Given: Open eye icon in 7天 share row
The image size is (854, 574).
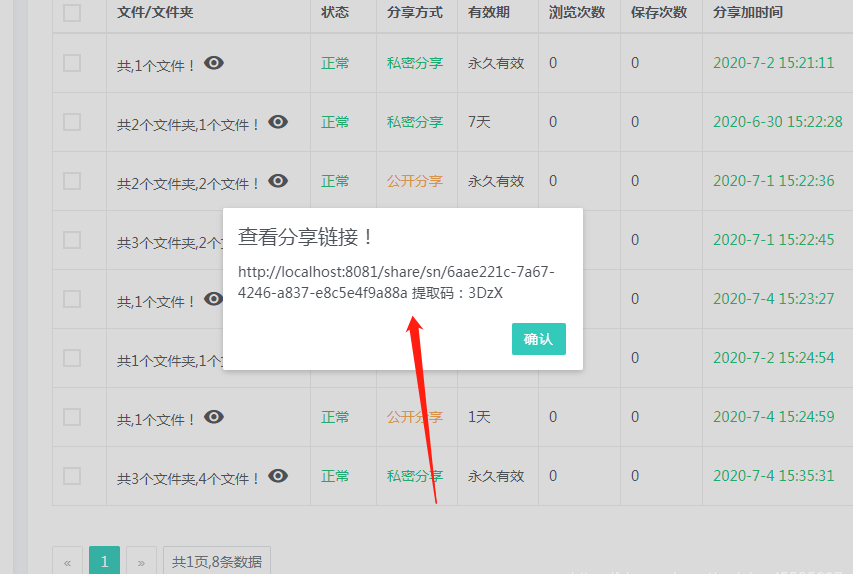Looking at the screenshot, I should coord(278,122).
